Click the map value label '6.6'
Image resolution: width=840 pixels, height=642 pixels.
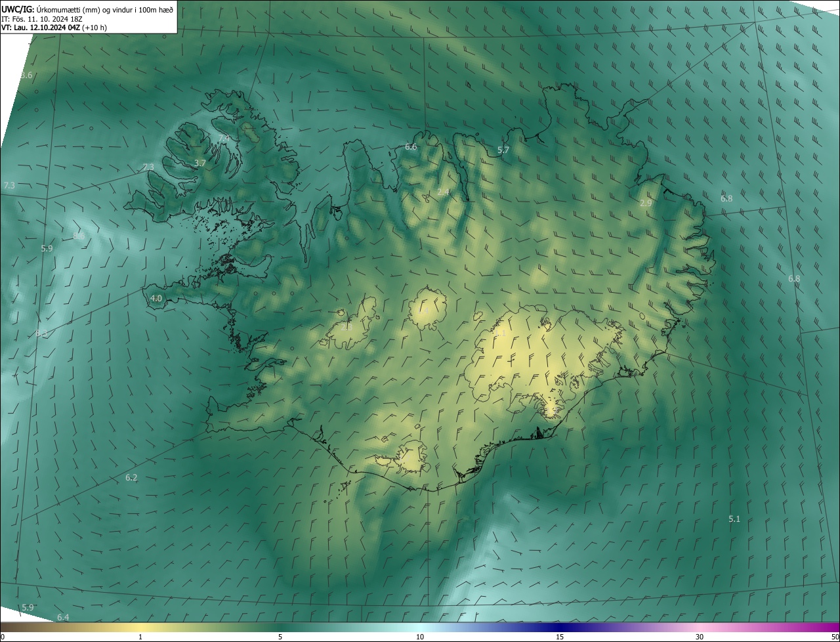point(411,147)
